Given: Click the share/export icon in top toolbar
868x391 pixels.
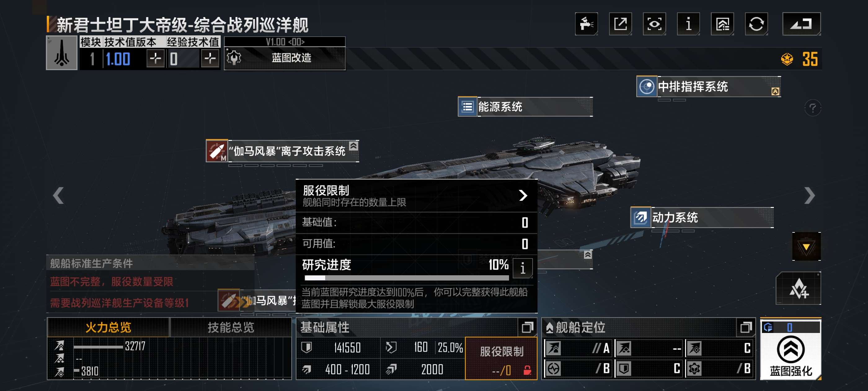Looking at the screenshot, I should pos(620,24).
